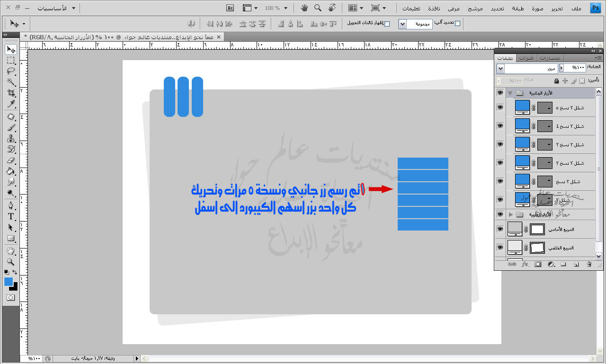Hide the المربع الأمامي layer
This screenshot has height=364, width=606.
(500, 229)
